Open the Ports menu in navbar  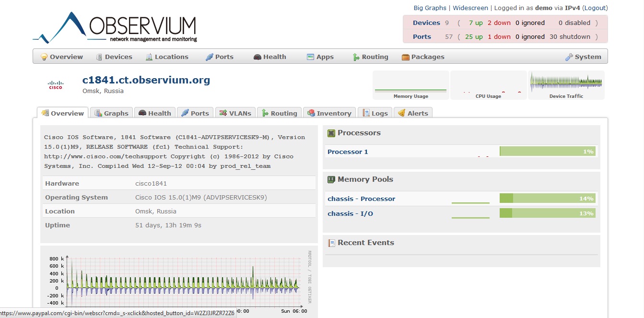point(220,57)
